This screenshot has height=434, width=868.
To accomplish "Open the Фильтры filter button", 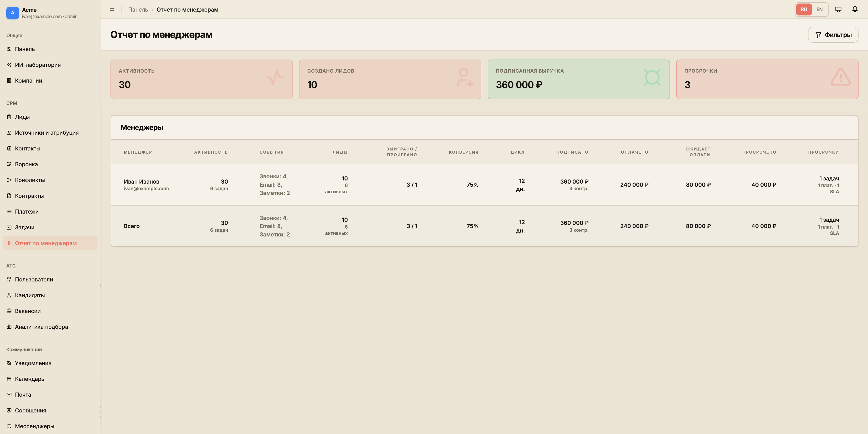I will 833,35.
